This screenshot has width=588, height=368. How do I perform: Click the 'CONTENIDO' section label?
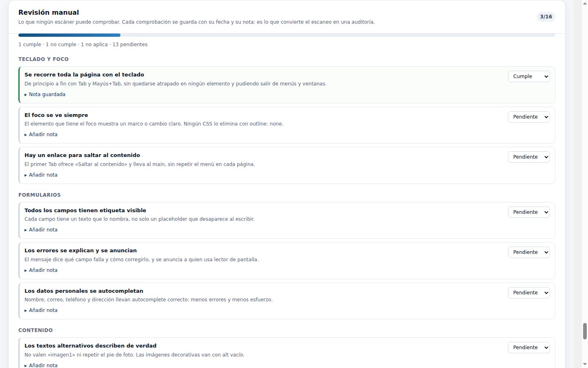point(36,330)
